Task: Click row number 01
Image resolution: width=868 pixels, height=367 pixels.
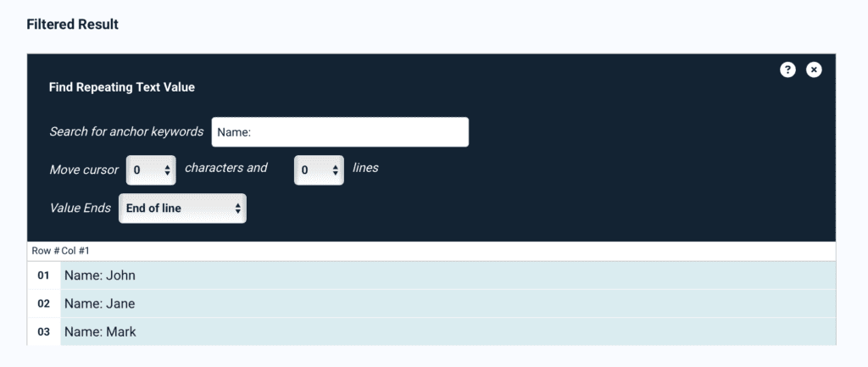Action: pos(44,275)
